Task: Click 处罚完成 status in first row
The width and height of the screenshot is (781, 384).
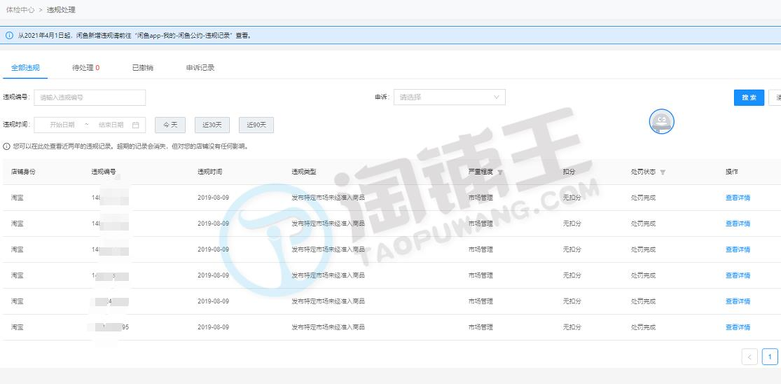Action: pyautogui.click(x=643, y=198)
